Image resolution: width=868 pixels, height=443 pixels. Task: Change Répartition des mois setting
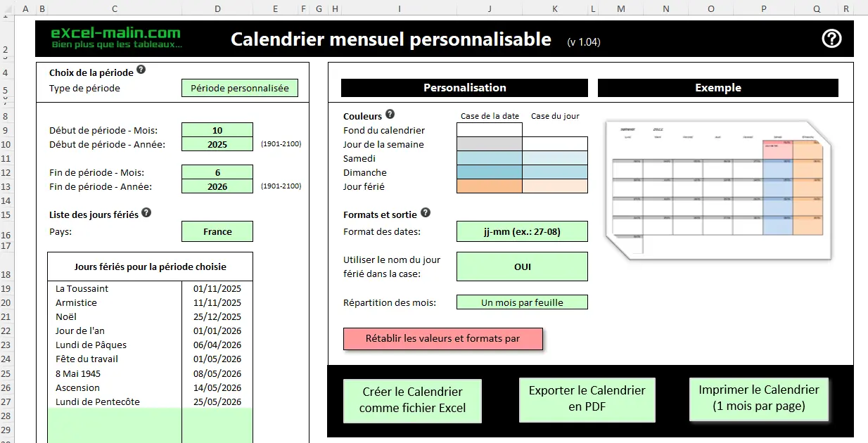tap(522, 302)
